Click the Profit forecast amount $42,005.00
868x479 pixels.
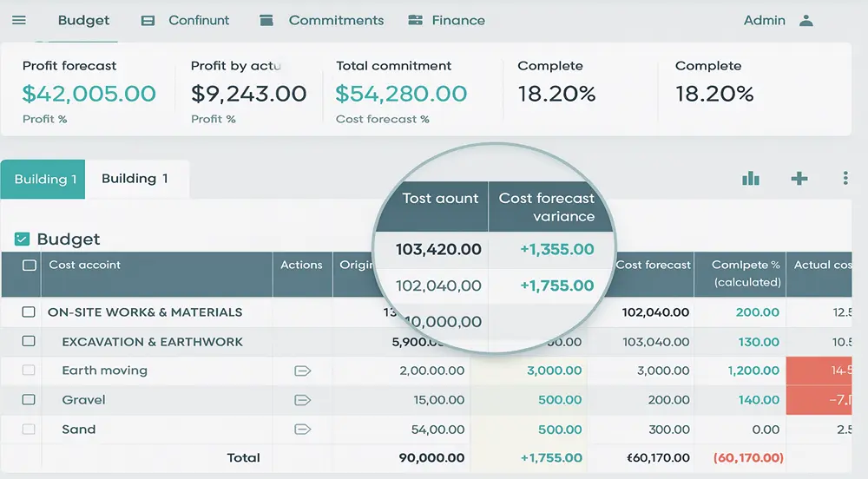click(x=89, y=94)
